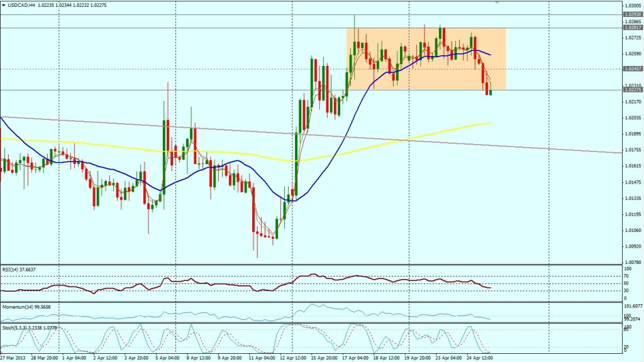Click the 1.03005 top price scale value
This screenshot has height=362, width=644.
[632, 5]
